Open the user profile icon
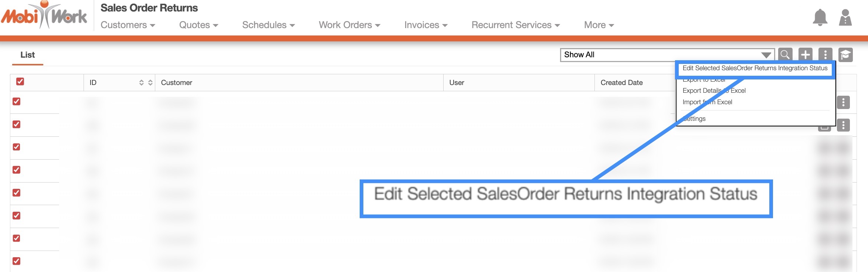Screen dimensions: 868x272 (x=845, y=17)
